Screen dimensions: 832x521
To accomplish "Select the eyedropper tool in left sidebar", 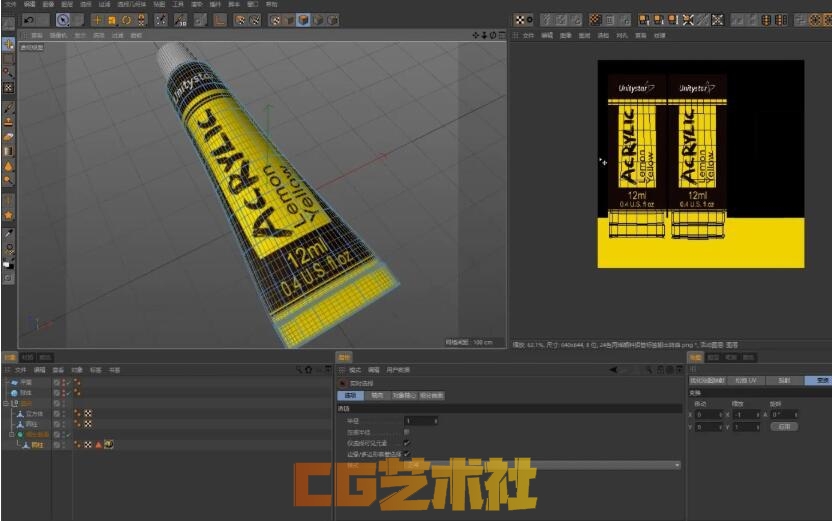I will point(8,233).
